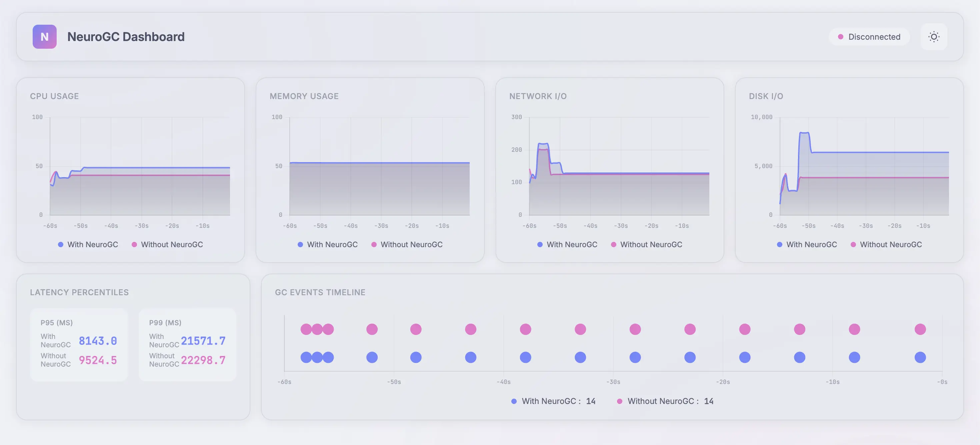Click the NeuroGC 'N' logo icon
Viewport: 980px width, 445px height.
tap(45, 37)
